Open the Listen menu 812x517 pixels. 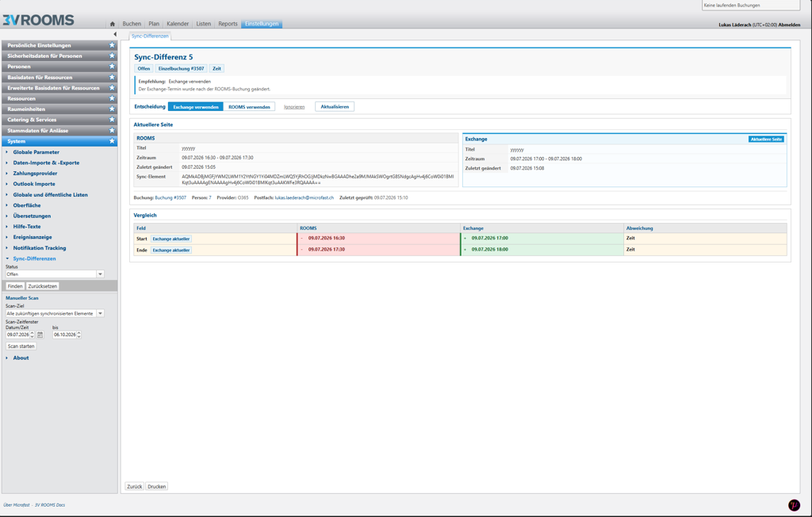[x=204, y=24]
